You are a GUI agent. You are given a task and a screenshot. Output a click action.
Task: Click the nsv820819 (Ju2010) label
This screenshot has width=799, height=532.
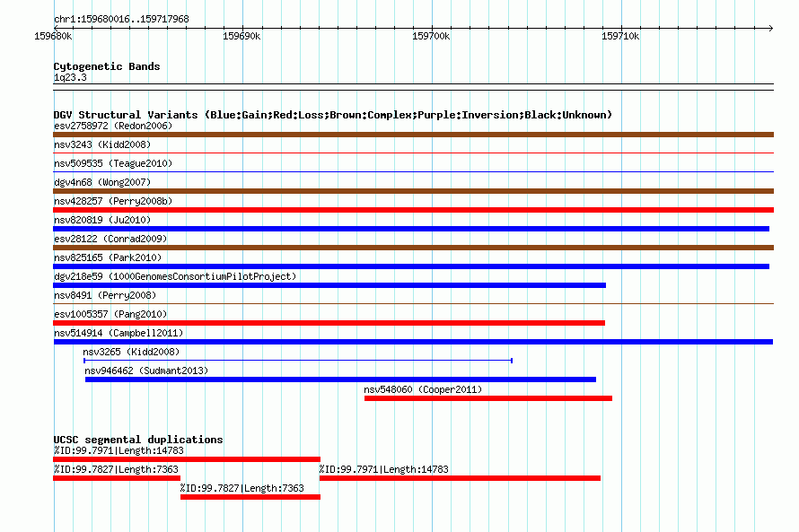click(x=102, y=220)
